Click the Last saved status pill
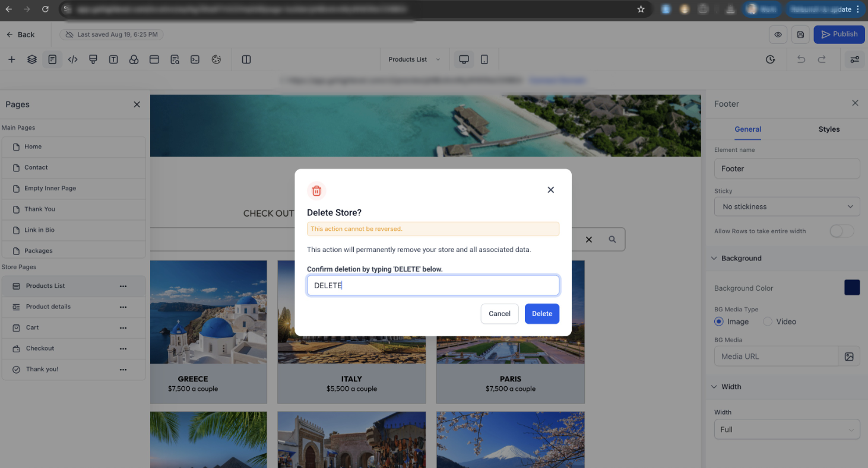Screen dimensions: 868x468 pyautogui.click(x=112, y=34)
